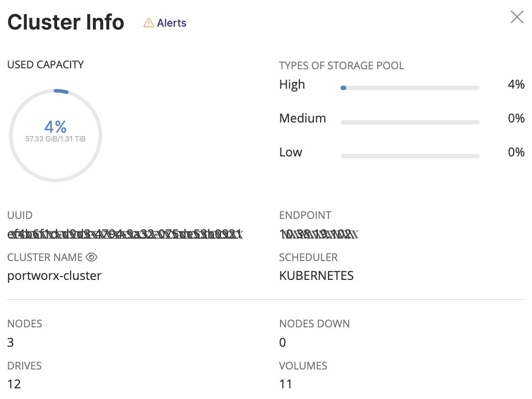The width and height of the screenshot is (532, 399).
Task: Click the 57.32 GiB/1.31 TiB capacity text
Action: click(55, 139)
